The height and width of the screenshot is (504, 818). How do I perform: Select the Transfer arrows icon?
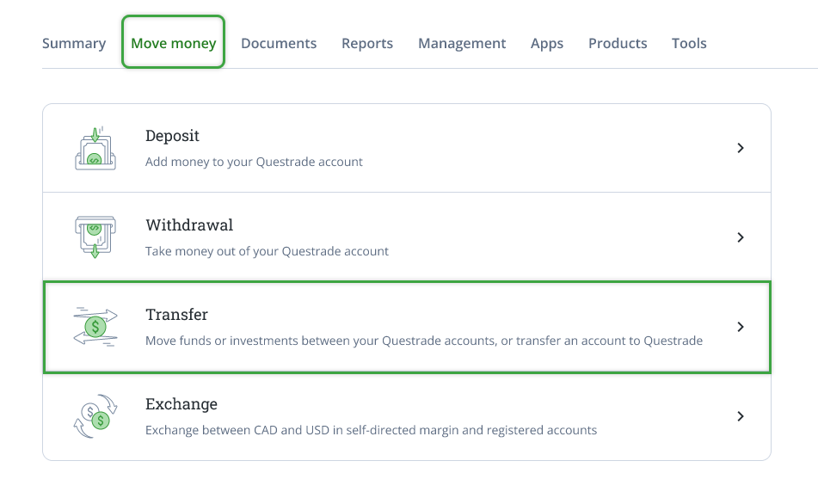pyautogui.click(x=95, y=327)
